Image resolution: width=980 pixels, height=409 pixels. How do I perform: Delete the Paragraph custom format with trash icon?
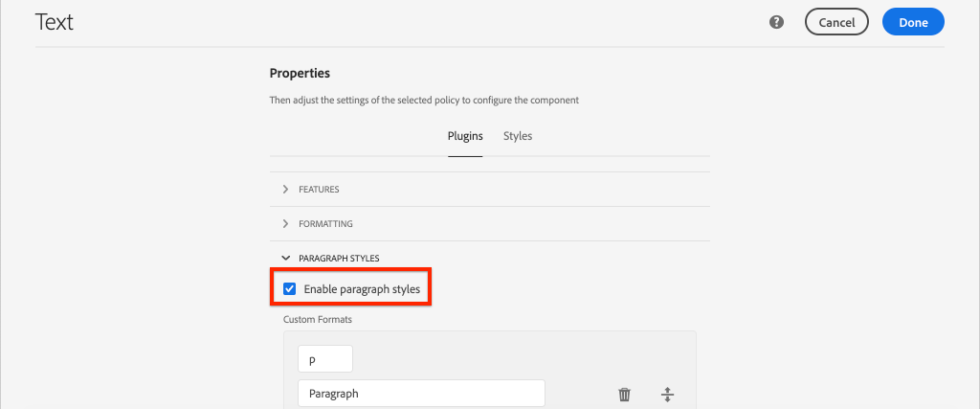[625, 394]
